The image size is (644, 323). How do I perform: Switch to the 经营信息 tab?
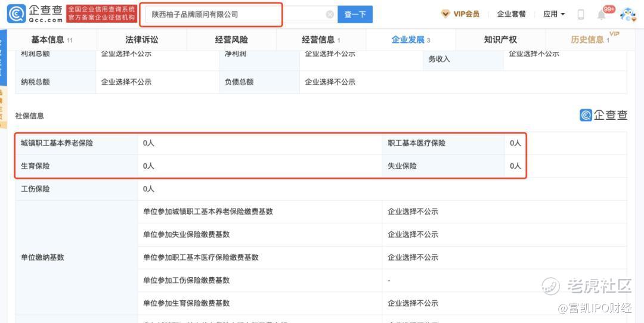point(321,40)
